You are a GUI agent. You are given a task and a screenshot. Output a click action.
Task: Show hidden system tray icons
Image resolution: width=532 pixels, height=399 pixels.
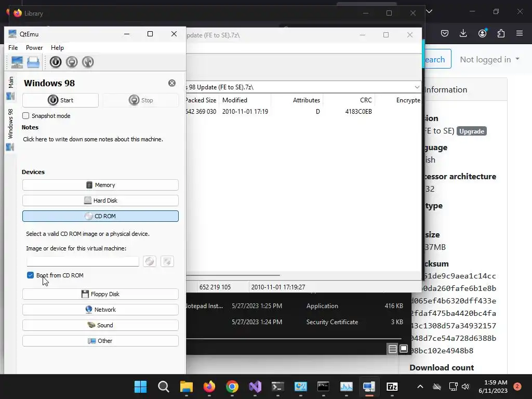pos(420,387)
